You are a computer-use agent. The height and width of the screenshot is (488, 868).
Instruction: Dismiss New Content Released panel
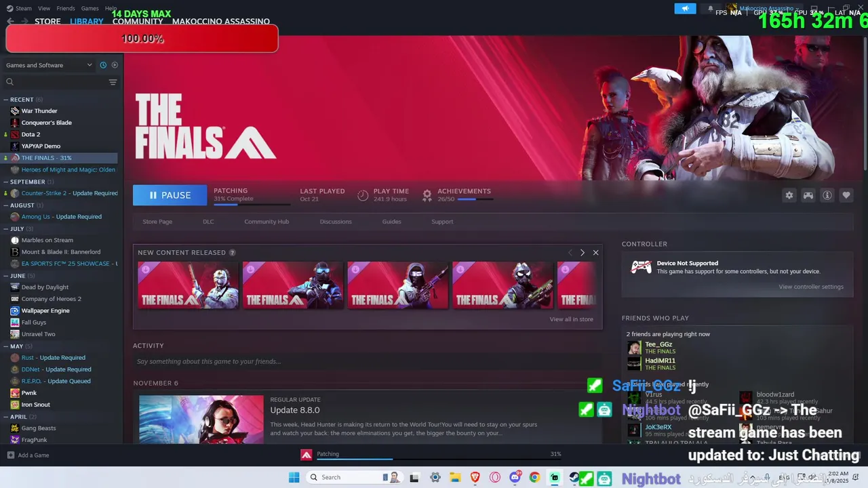pos(595,253)
